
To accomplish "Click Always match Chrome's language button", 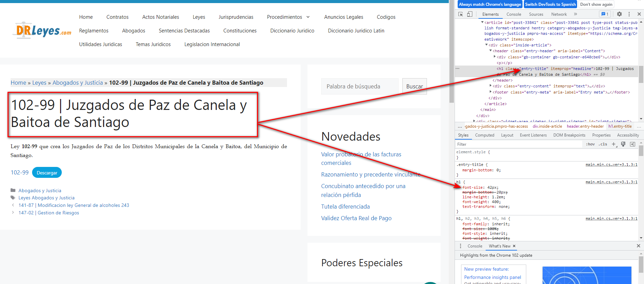I will pyautogui.click(x=490, y=4).
